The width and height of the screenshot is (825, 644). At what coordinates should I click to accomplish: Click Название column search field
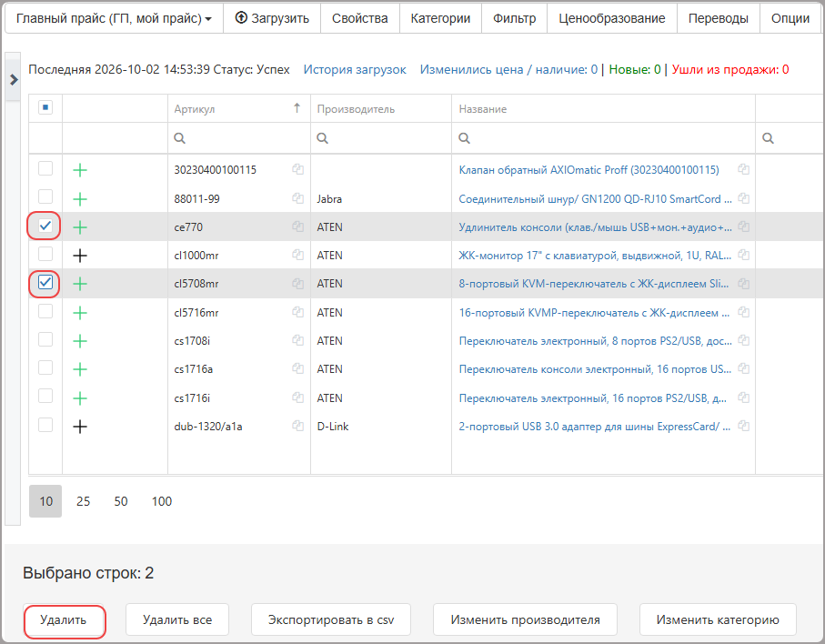pos(603,138)
